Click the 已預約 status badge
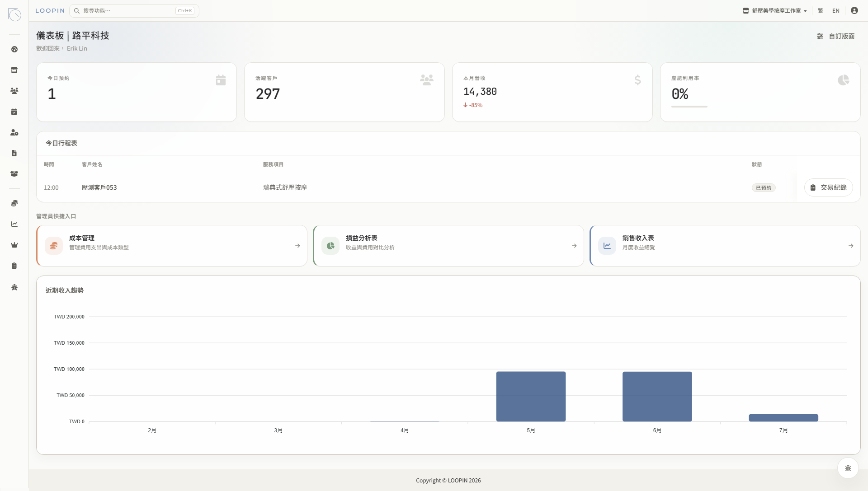The width and height of the screenshot is (868, 491). pos(764,188)
